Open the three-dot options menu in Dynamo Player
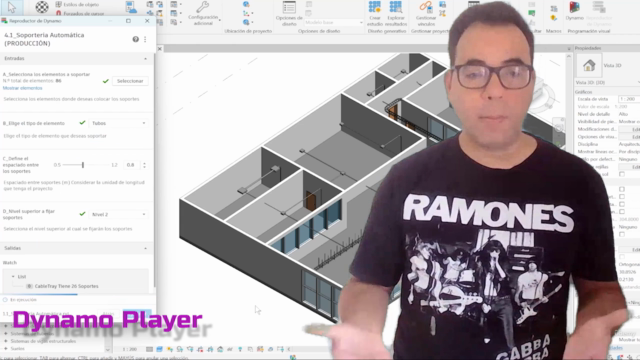The height and width of the screenshot is (360, 640). [x=145, y=39]
